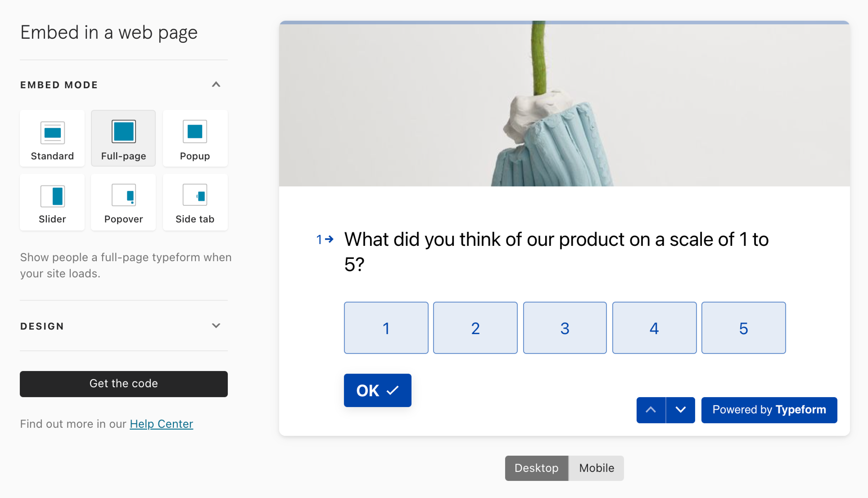Click the next question down arrow
Screen dimensions: 868x498
(x=680, y=410)
